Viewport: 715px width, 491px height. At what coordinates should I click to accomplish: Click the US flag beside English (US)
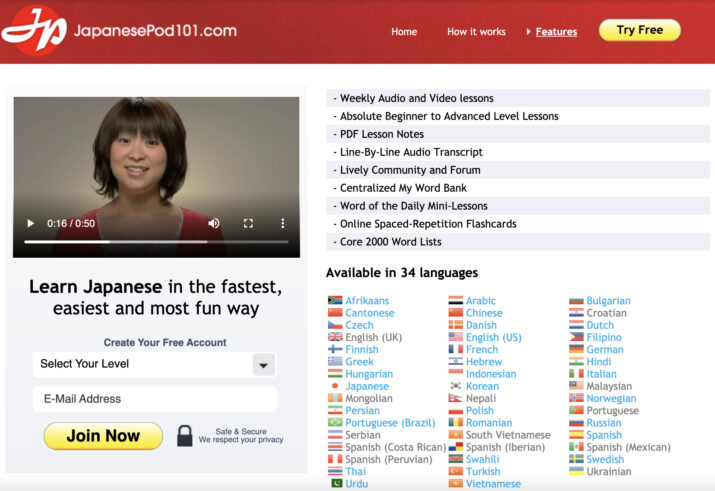[x=456, y=337]
